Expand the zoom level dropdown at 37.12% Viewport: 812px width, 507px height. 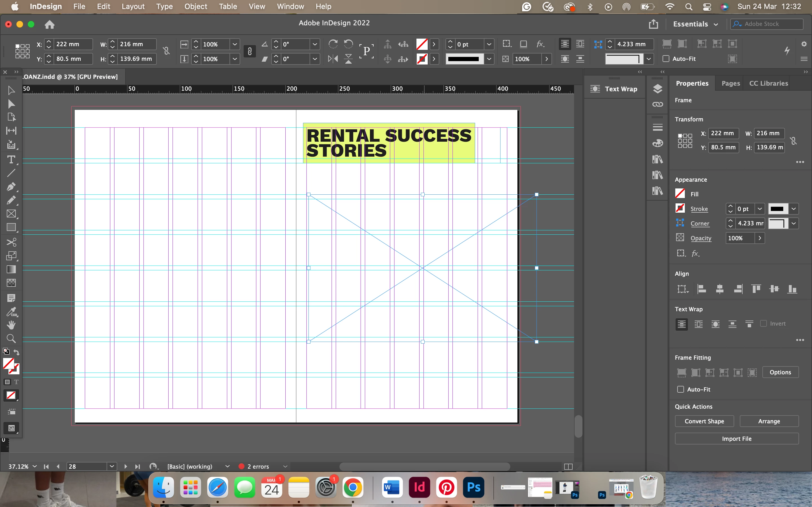(35, 466)
